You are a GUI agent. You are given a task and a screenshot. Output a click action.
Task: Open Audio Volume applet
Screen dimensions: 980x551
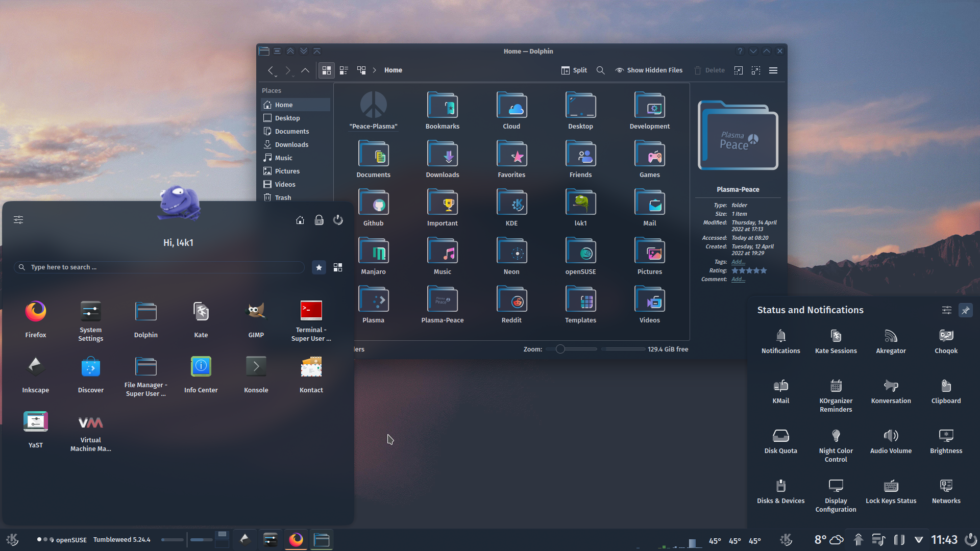tap(891, 441)
